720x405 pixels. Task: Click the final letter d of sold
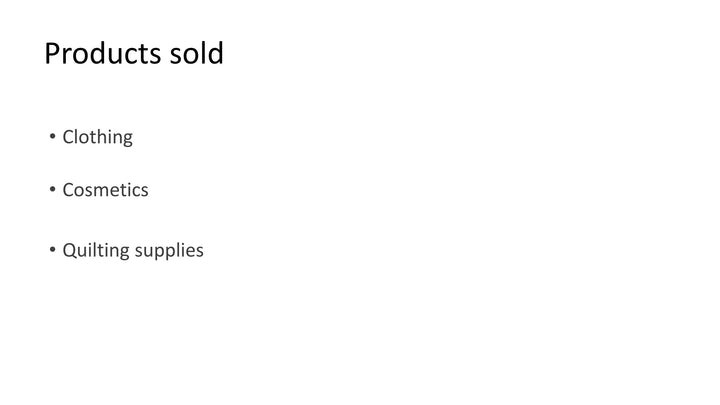(x=216, y=53)
